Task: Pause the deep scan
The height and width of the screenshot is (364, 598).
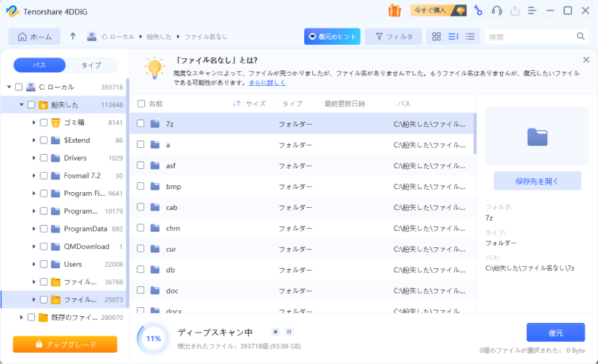Action: (x=289, y=332)
